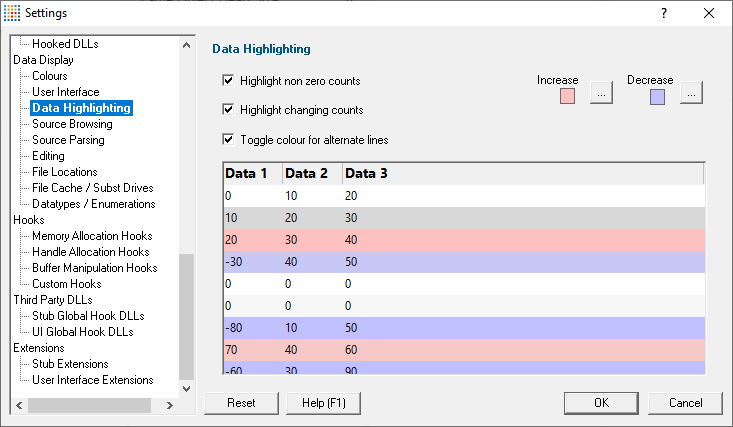The image size is (733, 427).
Task: Open the Increase colour picker ellipsis button
Action: (x=601, y=94)
